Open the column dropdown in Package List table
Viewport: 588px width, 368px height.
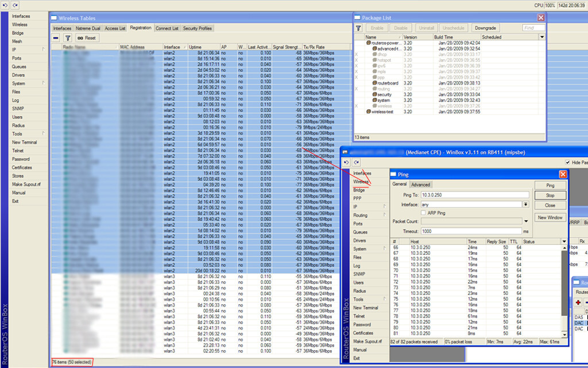542,37
